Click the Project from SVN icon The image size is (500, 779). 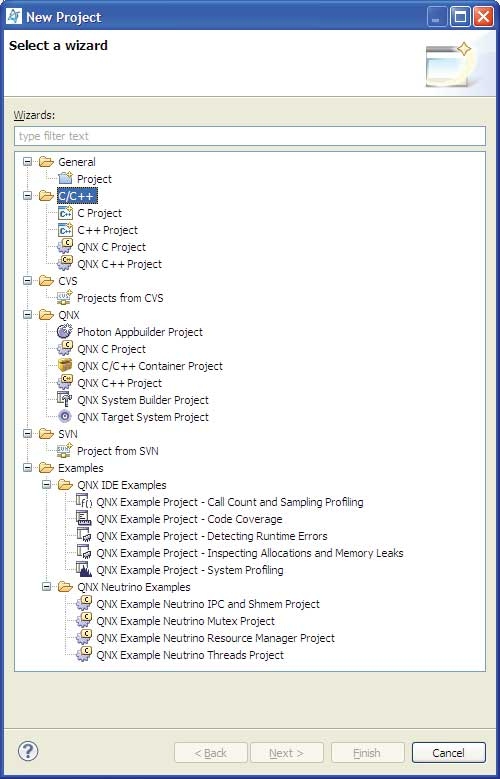[x=65, y=451]
